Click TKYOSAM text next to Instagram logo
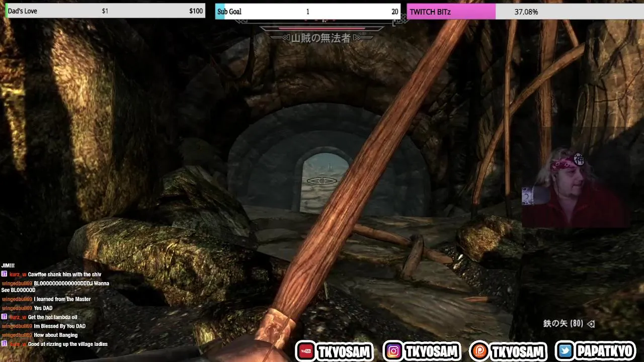Viewport: 644px width, 362px height. pyautogui.click(x=432, y=351)
